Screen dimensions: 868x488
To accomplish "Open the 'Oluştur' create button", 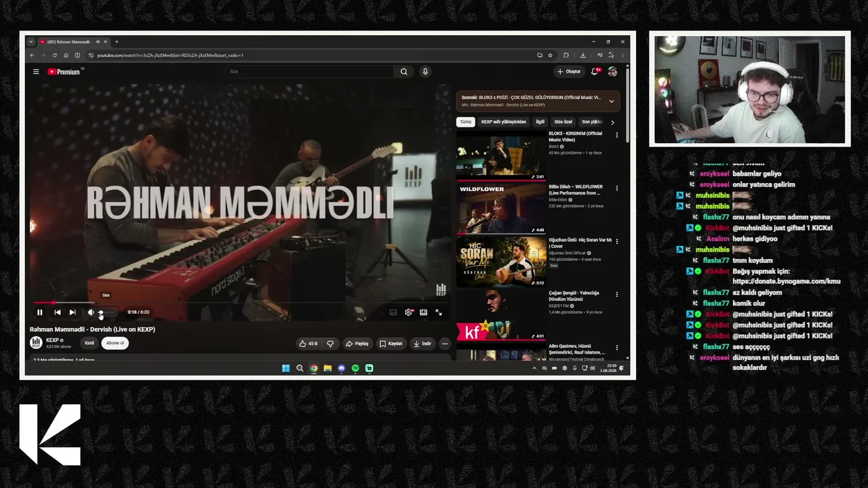I will (x=569, y=71).
